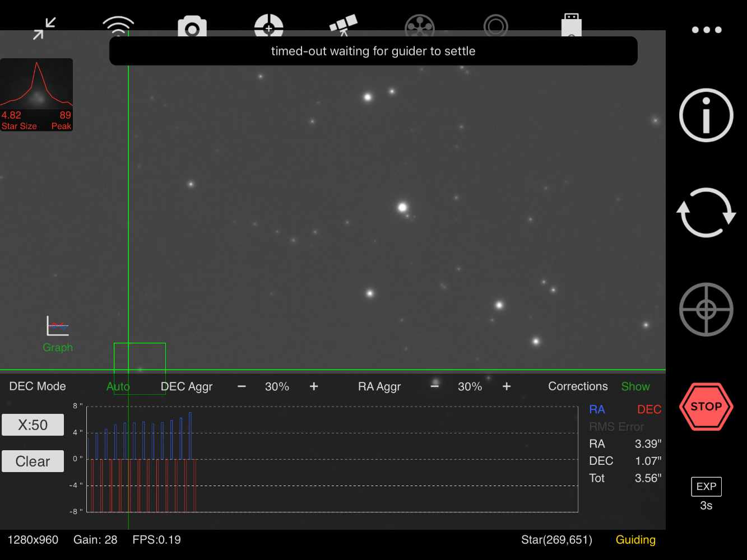This screenshot has width=747, height=560.
Task: Change DEC Mode from Auto
Action: pos(118,386)
